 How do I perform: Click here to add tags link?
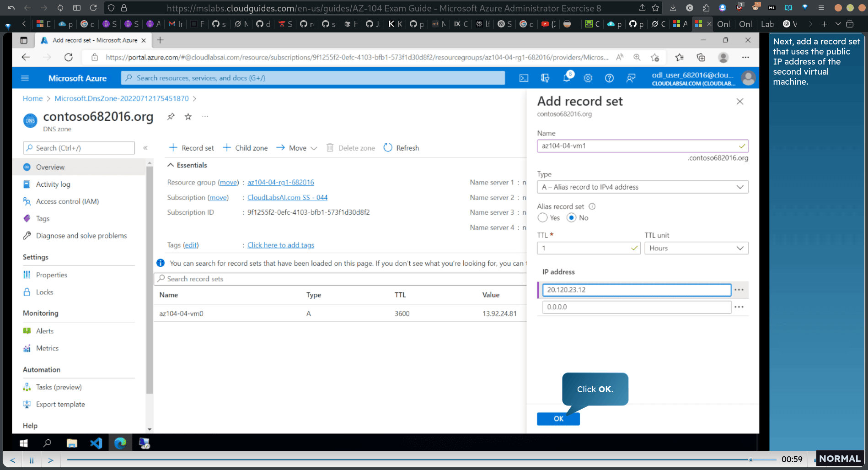point(281,245)
